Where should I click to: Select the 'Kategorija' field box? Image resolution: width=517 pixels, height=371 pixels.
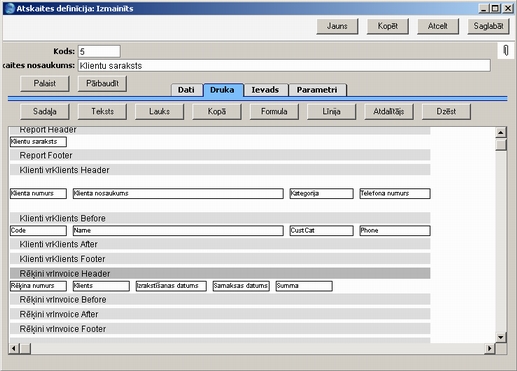coord(321,193)
